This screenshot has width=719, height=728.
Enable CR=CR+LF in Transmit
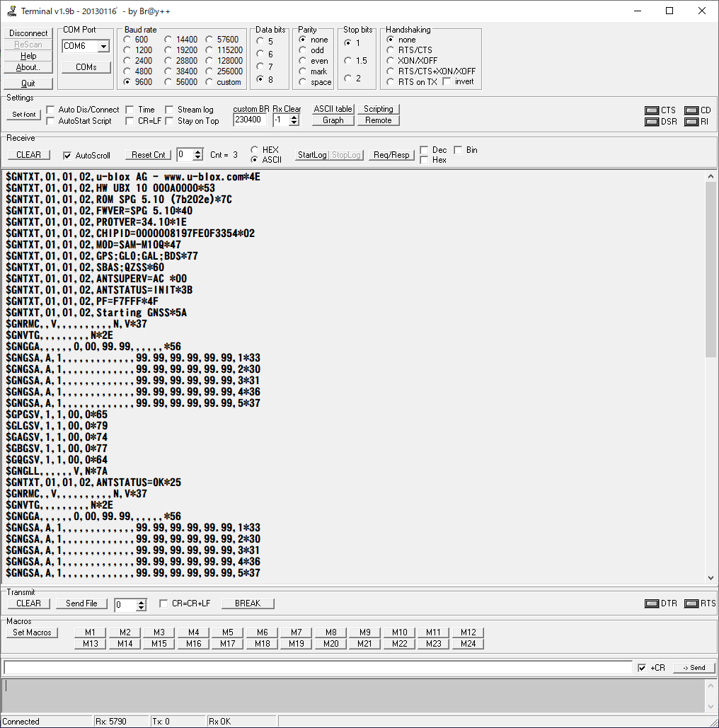163,603
